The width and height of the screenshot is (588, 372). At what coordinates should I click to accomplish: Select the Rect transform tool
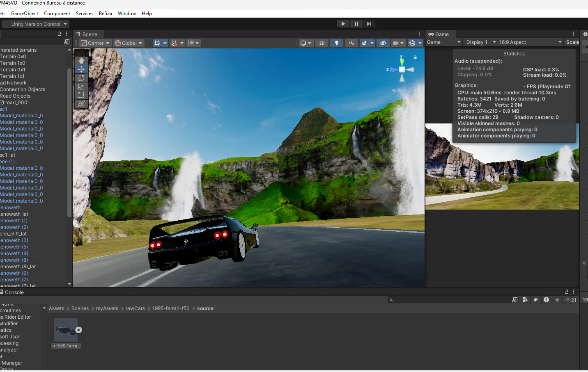point(81,95)
